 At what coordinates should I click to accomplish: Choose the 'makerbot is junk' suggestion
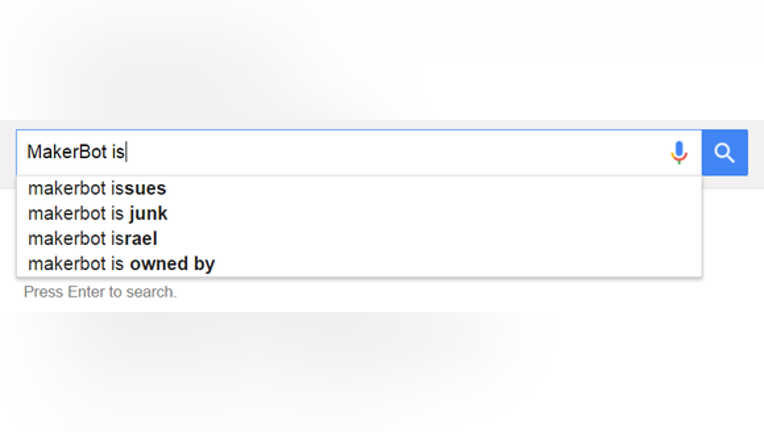pyautogui.click(x=359, y=213)
